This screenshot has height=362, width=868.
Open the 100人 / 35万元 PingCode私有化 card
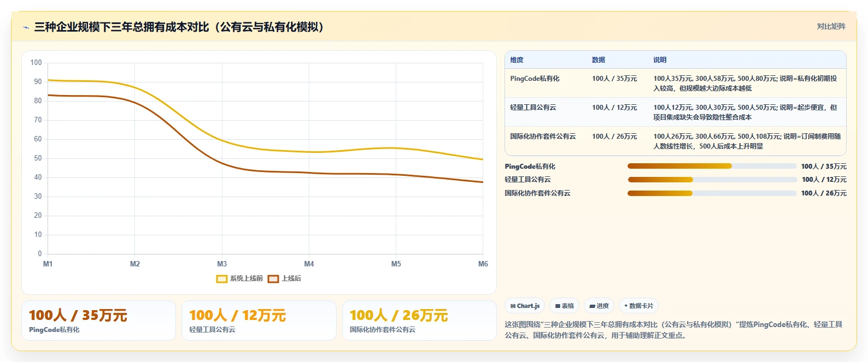(x=98, y=321)
